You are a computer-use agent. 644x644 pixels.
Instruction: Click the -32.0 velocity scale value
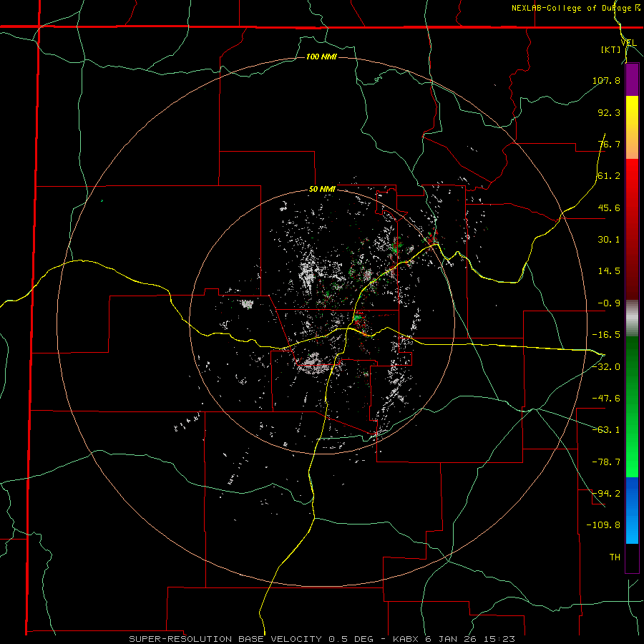(606, 367)
